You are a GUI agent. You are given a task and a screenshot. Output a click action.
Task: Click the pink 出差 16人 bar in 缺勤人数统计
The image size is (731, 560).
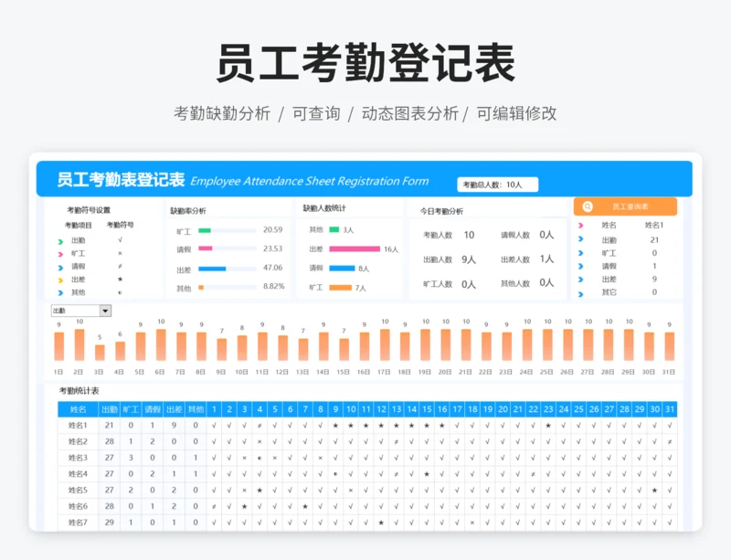click(355, 249)
